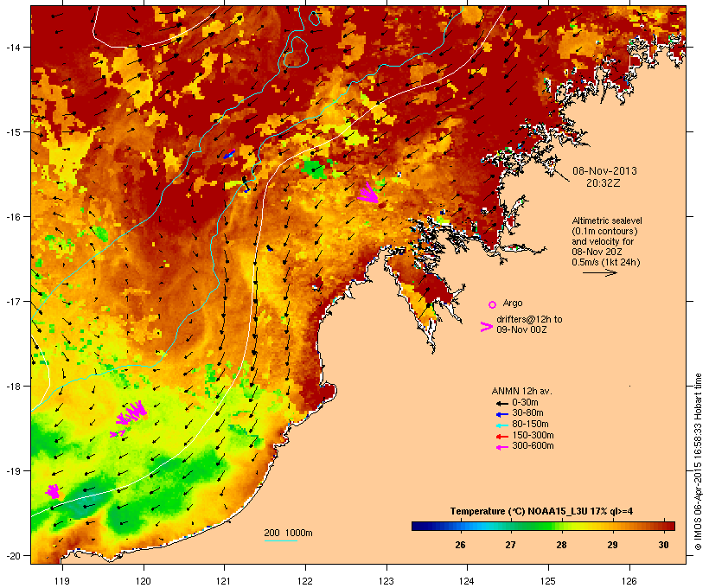Click the latitude label -17
The height and width of the screenshot is (588, 709).
click(x=13, y=301)
